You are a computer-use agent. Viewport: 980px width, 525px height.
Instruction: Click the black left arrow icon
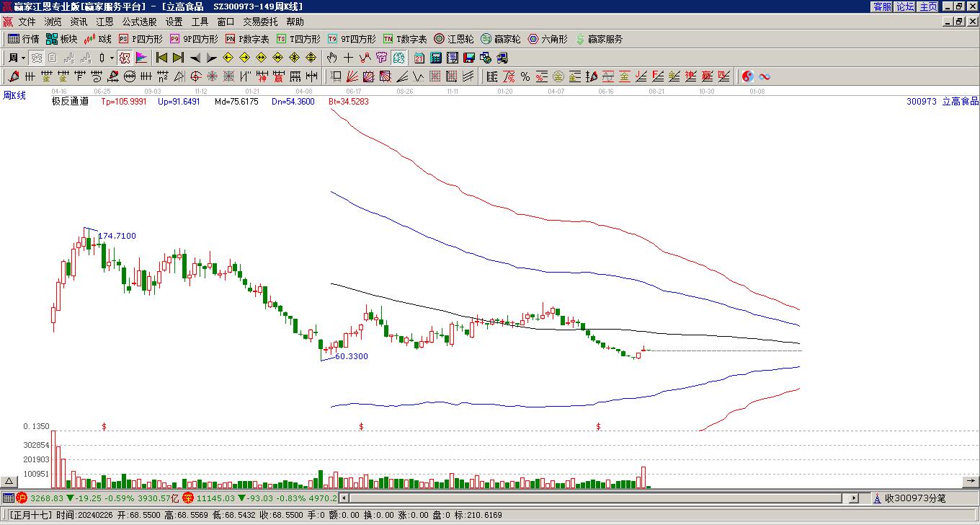pos(195,58)
